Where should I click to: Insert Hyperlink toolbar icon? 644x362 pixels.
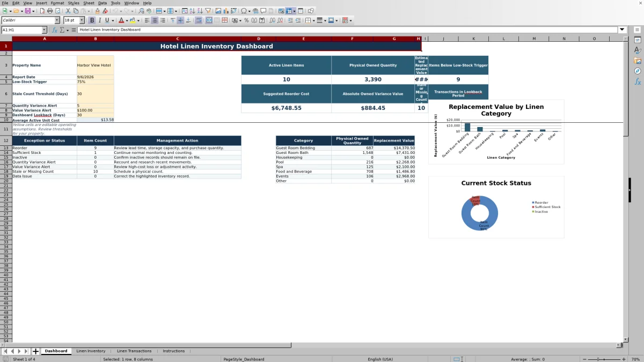pos(255,11)
